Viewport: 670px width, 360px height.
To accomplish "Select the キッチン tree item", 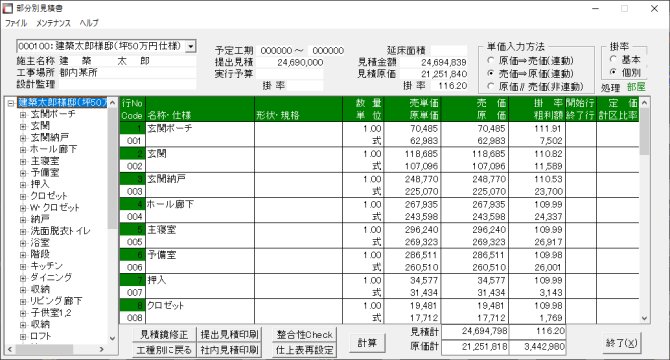I will pyautogui.click(x=47, y=266).
